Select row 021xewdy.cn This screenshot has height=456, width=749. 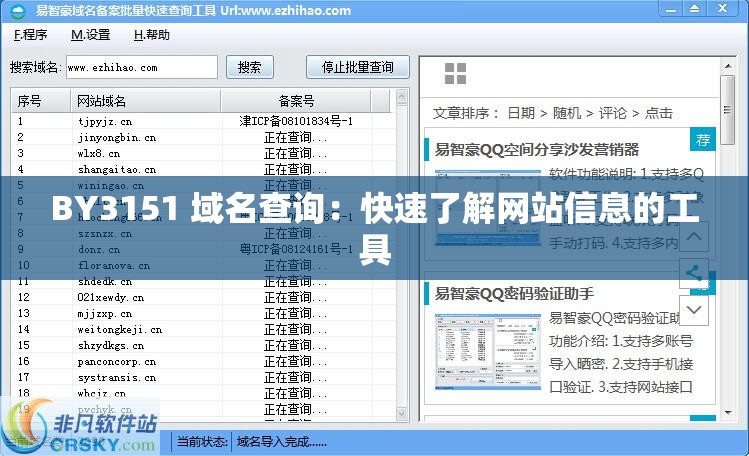coord(203,297)
